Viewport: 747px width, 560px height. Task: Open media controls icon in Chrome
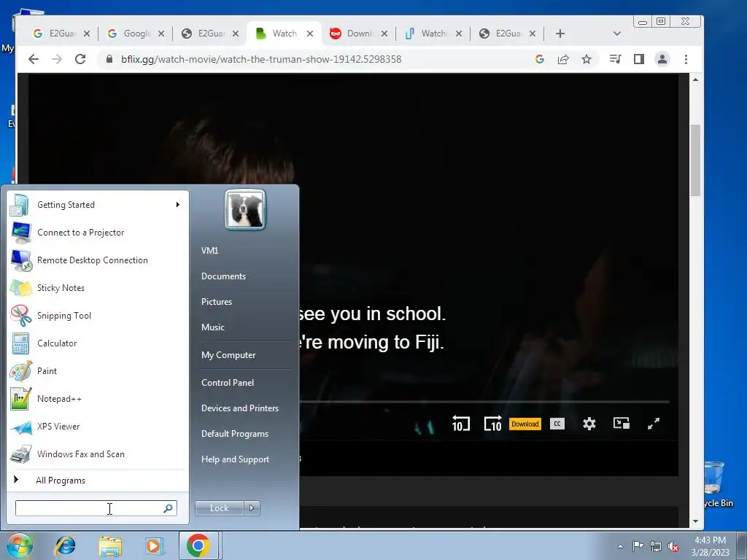pyautogui.click(x=615, y=59)
